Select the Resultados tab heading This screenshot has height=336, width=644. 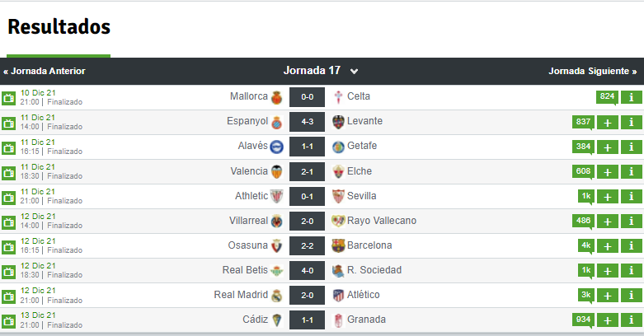[59, 27]
